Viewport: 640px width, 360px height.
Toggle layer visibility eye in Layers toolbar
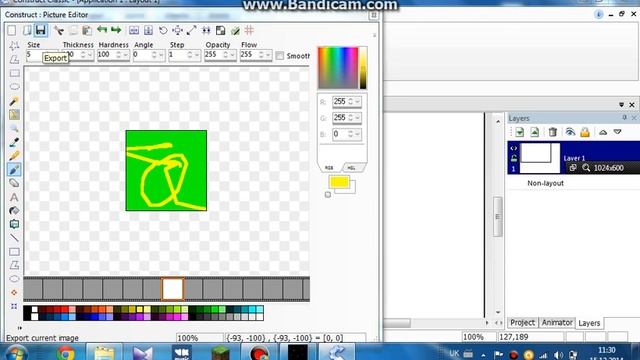(x=570, y=132)
